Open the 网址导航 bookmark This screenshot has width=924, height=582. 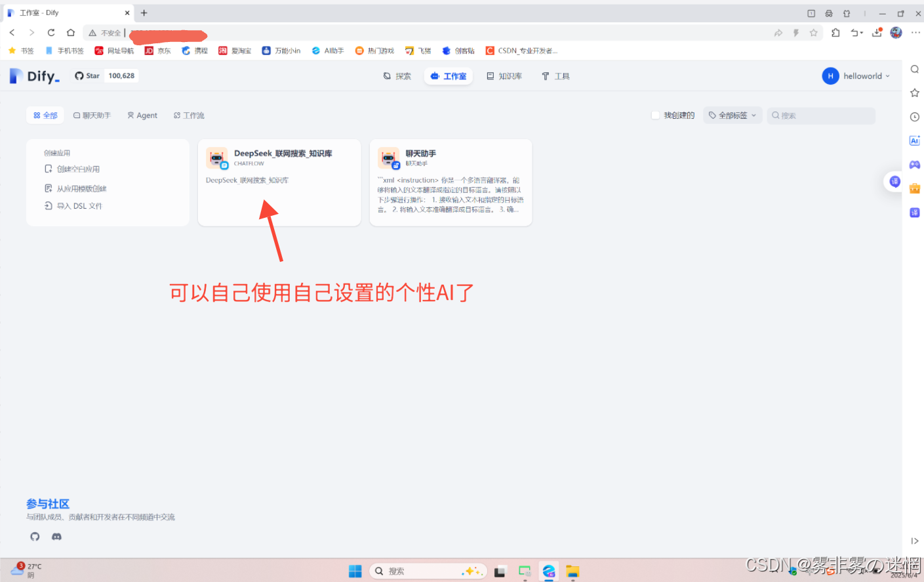(115, 51)
